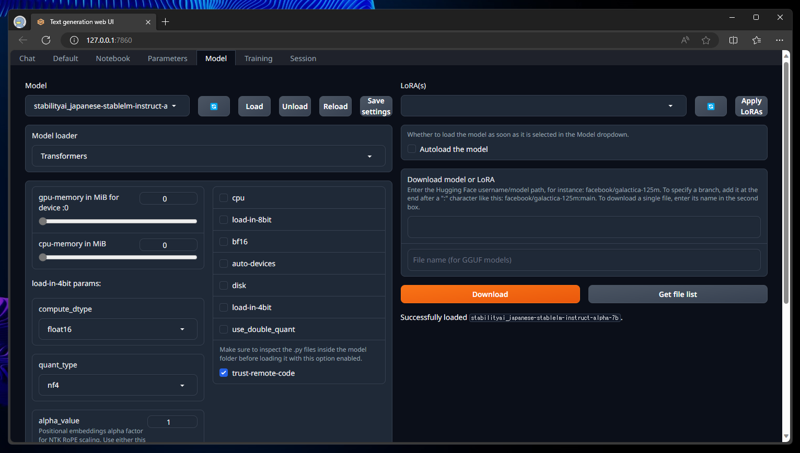
Task: Click gpu-memory numeric value field
Action: [x=168, y=198]
